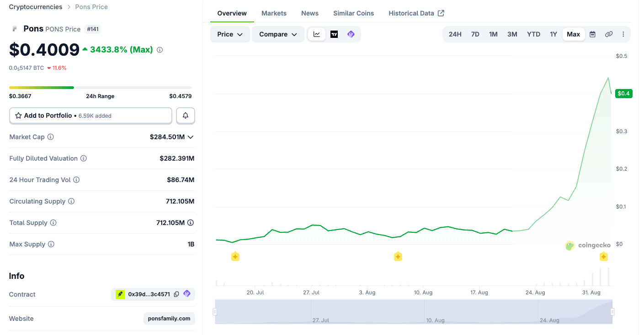
Task: Click the 0.0₅5147 BTC price text
Action: [27, 68]
